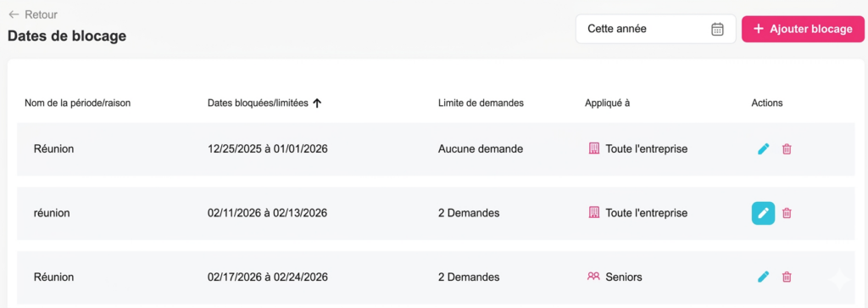This screenshot has height=308, width=868.
Task: Click building icon in the 12/25/2025 row
Action: pyautogui.click(x=593, y=148)
